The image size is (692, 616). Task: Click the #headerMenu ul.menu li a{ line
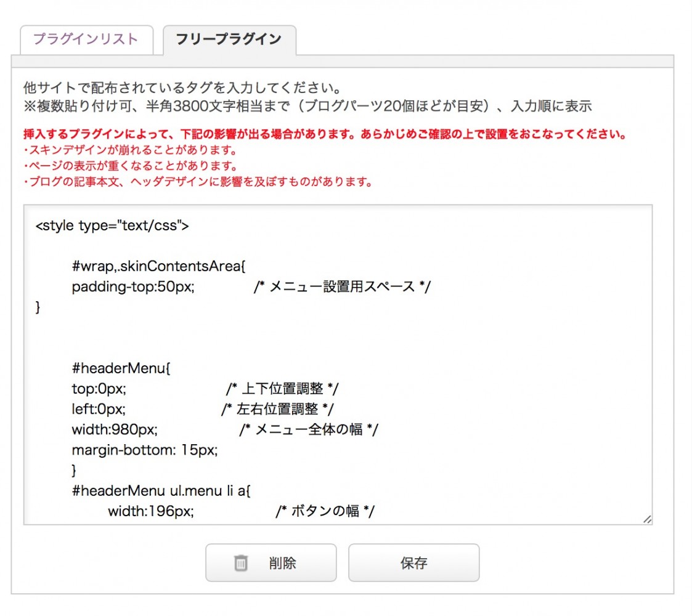click(161, 491)
